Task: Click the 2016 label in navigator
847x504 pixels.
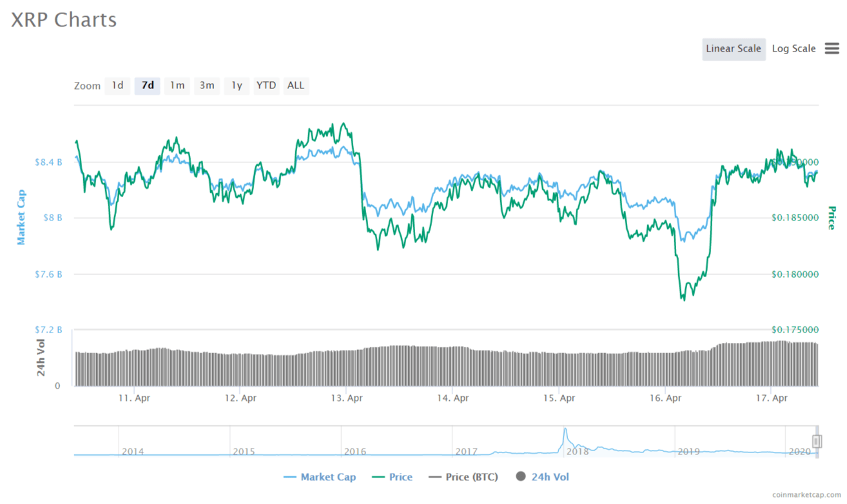Action: [x=355, y=451]
